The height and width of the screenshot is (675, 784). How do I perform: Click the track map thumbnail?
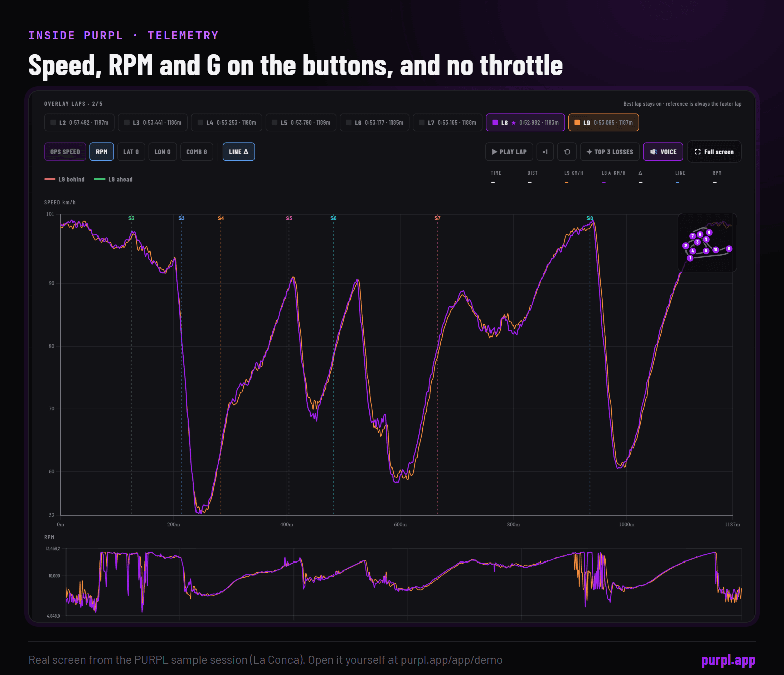708,243
